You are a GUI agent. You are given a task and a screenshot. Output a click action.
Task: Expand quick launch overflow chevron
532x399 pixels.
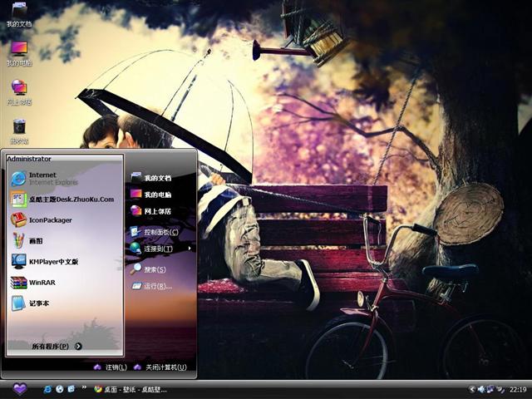tap(84, 387)
